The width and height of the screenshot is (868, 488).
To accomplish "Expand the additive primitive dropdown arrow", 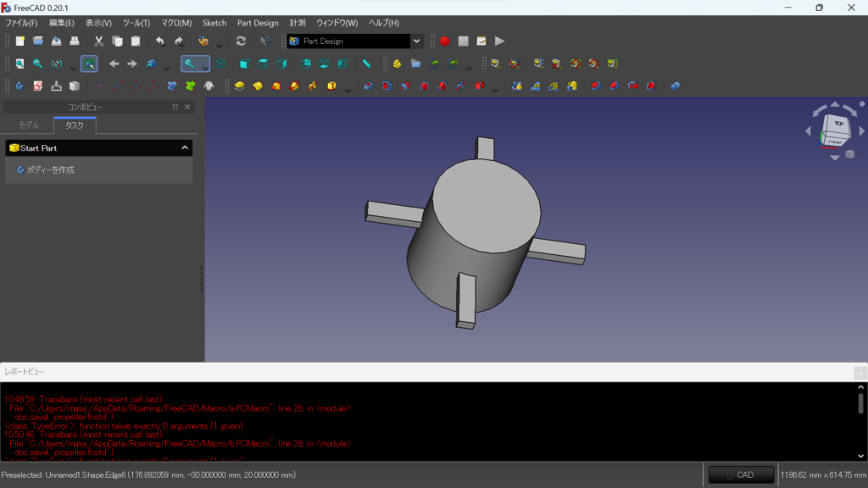I will point(348,89).
